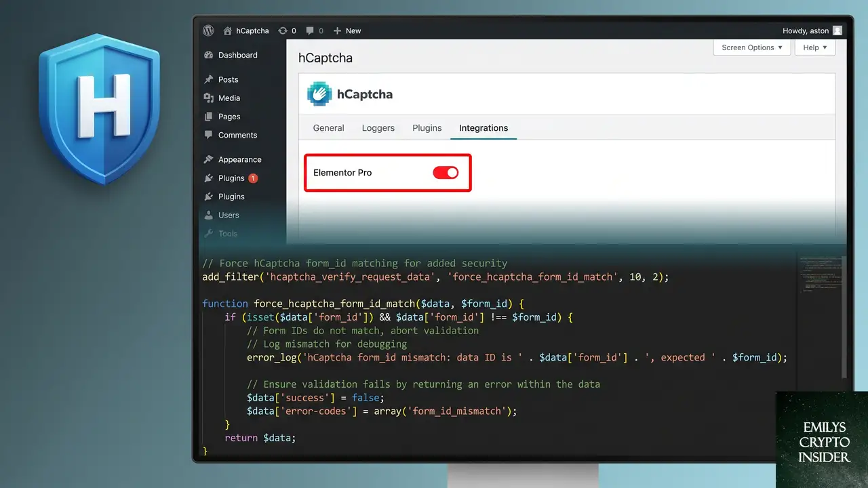
Task: Click the Tools wrench icon
Action: 209,233
